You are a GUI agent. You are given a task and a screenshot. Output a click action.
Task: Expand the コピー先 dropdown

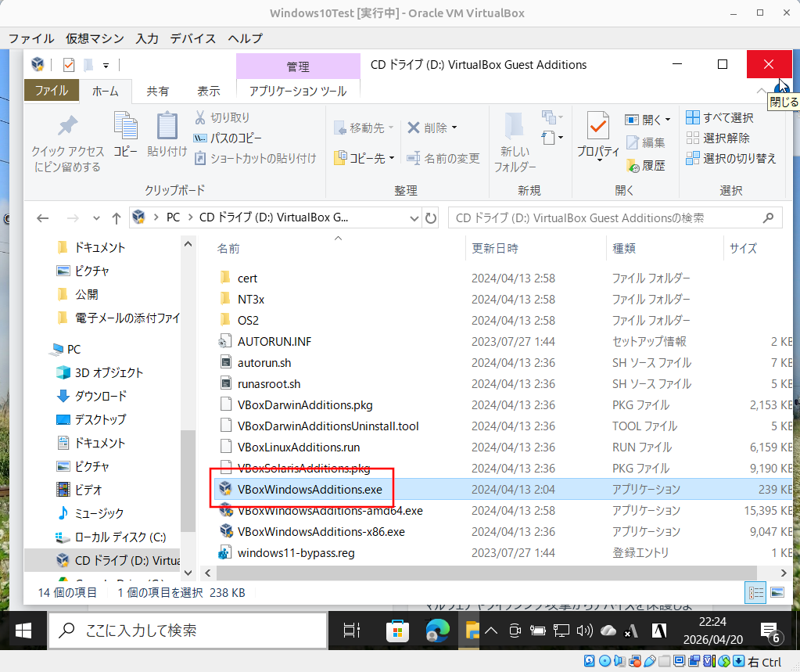[392, 158]
